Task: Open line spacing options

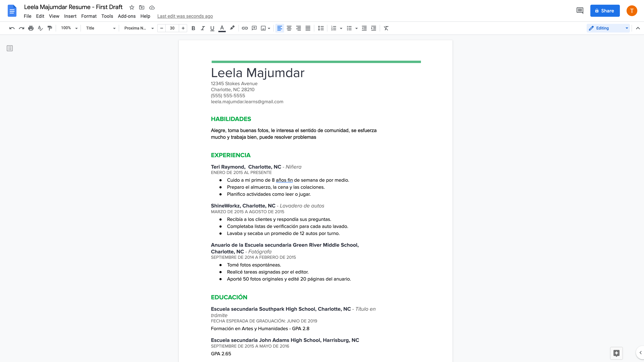Action: [x=321, y=28]
